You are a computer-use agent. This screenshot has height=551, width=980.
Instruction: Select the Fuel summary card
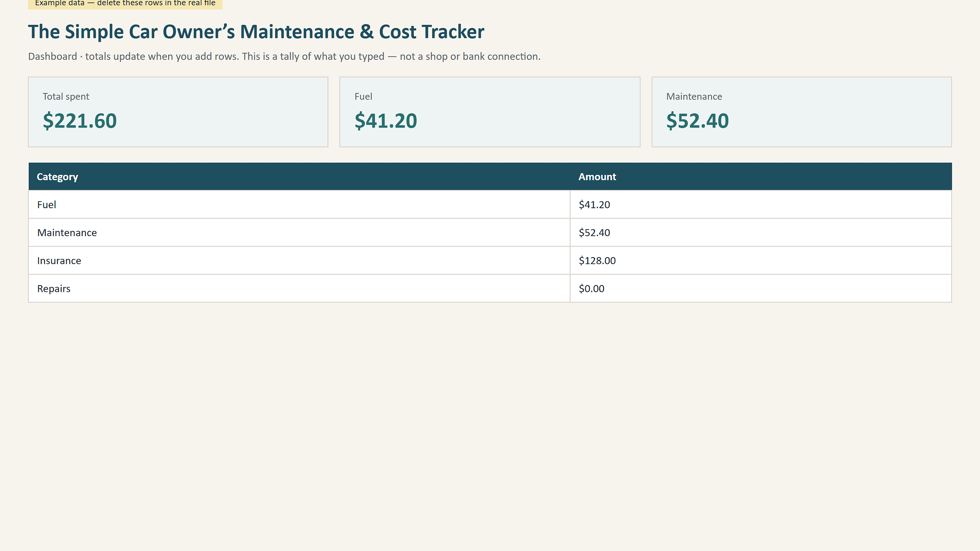click(490, 112)
